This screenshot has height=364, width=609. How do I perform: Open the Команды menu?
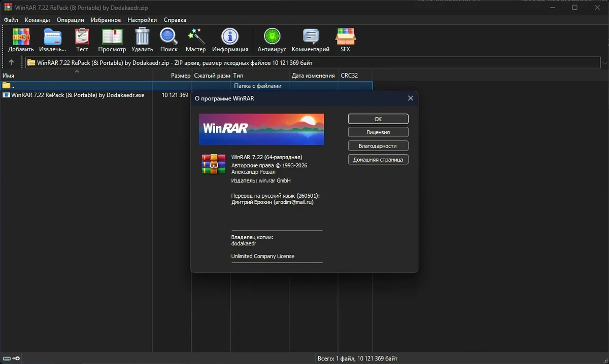click(37, 20)
